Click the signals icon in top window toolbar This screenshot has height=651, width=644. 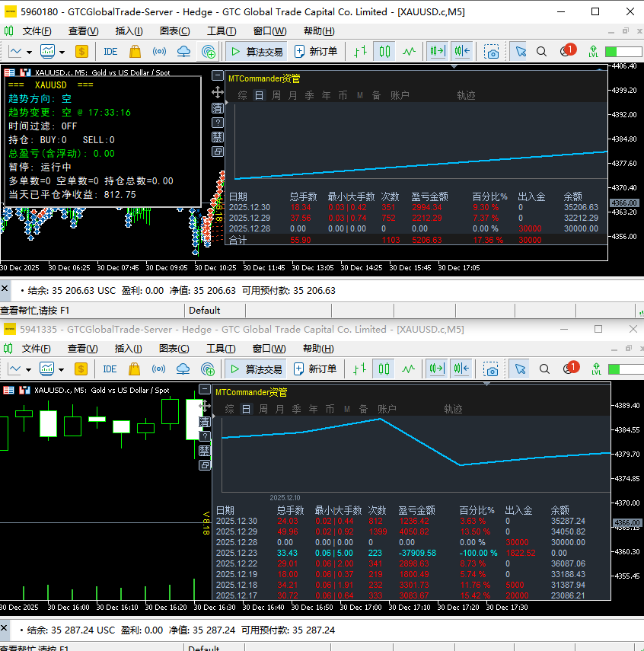tap(159, 52)
